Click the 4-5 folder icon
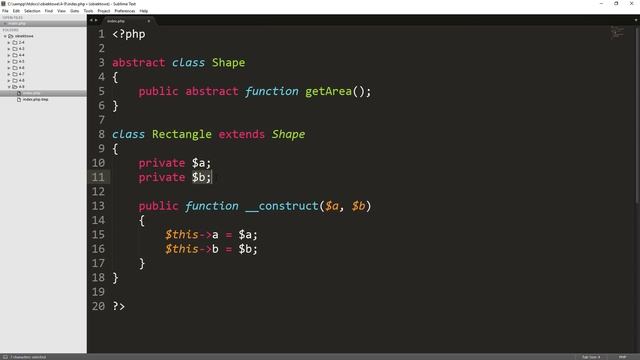The height and width of the screenshot is (360, 640). pos(15,62)
